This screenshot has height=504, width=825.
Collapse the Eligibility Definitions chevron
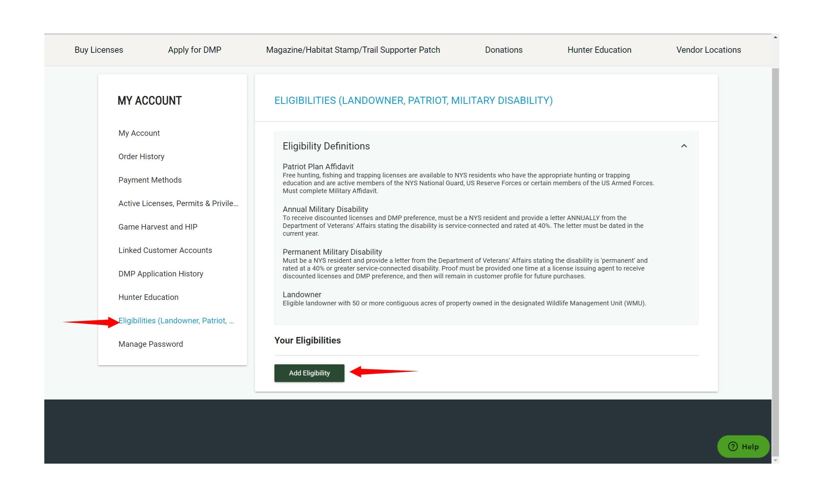(684, 146)
